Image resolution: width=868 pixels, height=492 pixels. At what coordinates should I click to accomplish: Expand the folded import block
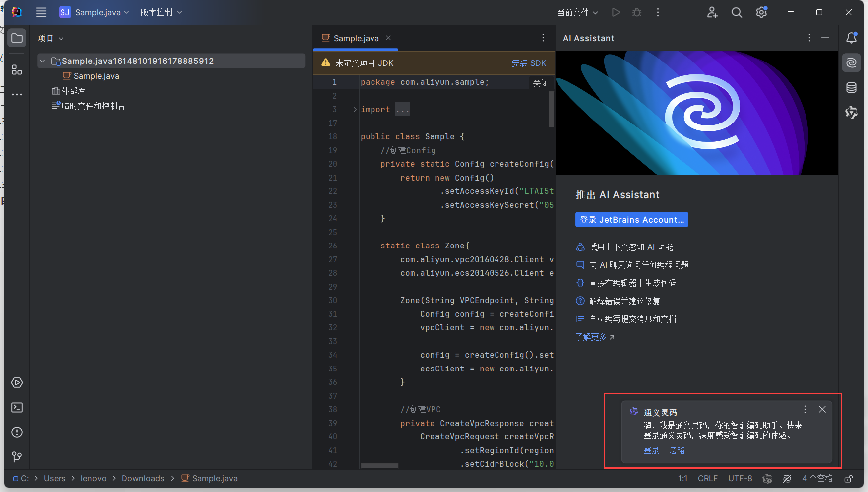click(x=355, y=109)
